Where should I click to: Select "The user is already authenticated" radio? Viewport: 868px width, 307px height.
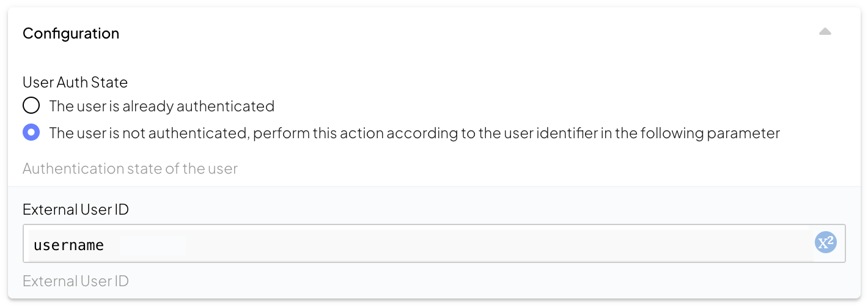[x=31, y=106]
